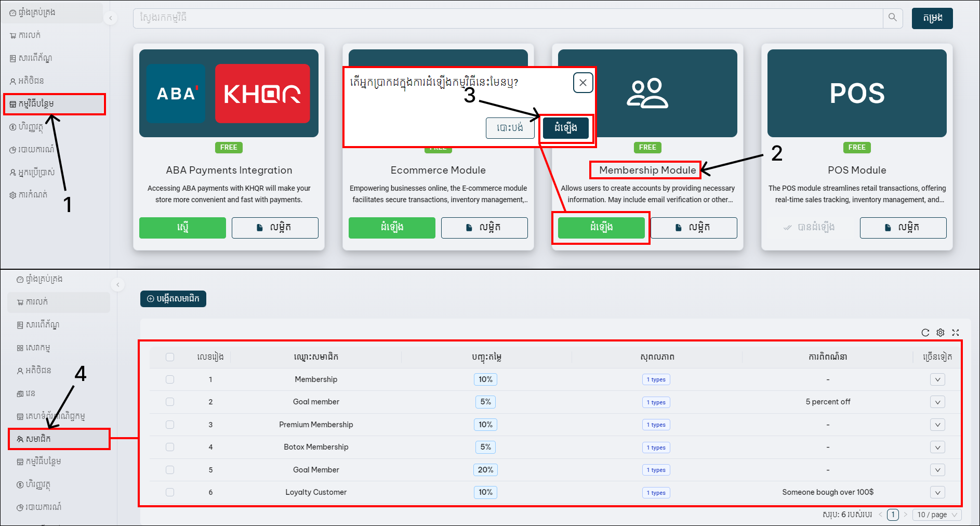Image resolution: width=980 pixels, height=526 pixels.
Task: Select the Premium Membership row checkbox
Action: [170, 425]
